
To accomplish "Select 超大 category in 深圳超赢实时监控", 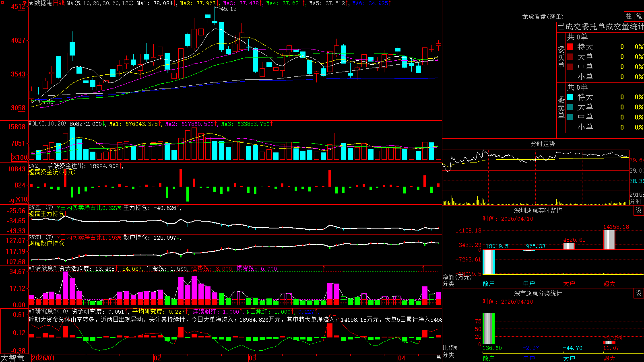I will coord(609,284).
